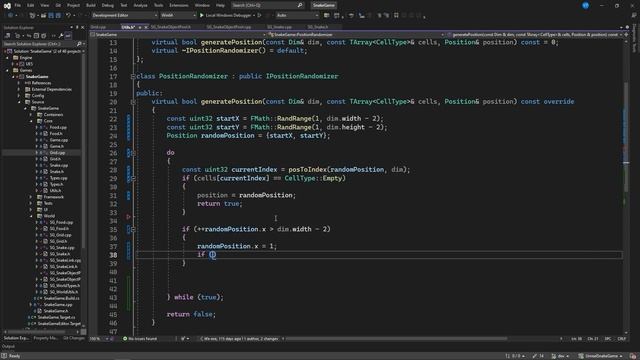Collapse the Source folder

(19, 102)
